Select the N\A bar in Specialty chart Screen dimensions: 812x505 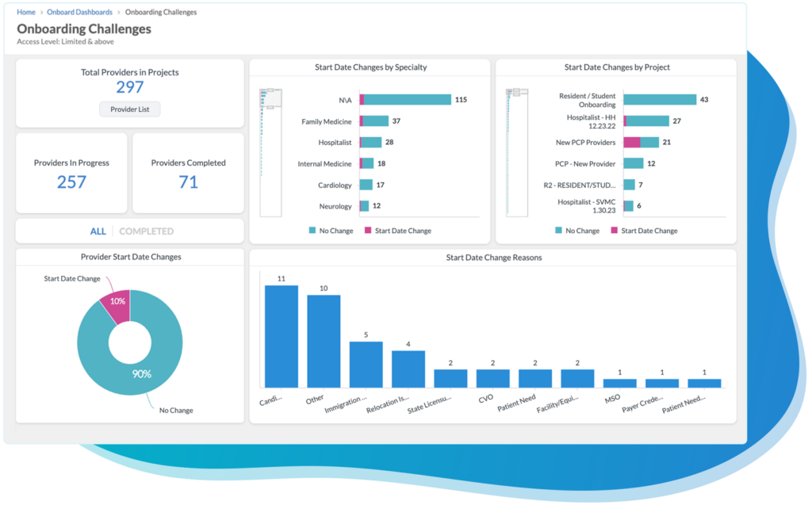pyautogui.click(x=404, y=99)
